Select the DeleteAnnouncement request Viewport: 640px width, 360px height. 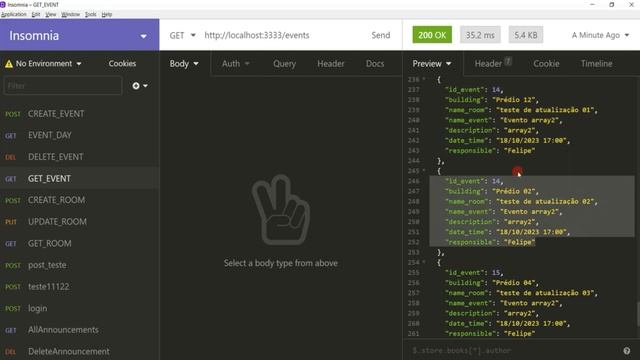pyautogui.click(x=80, y=351)
